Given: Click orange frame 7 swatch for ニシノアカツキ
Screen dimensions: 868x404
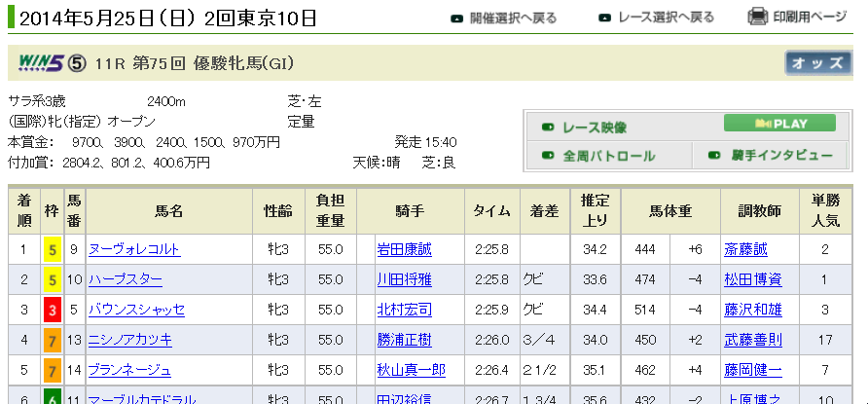Looking at the screenshot, I should point(52,340).
